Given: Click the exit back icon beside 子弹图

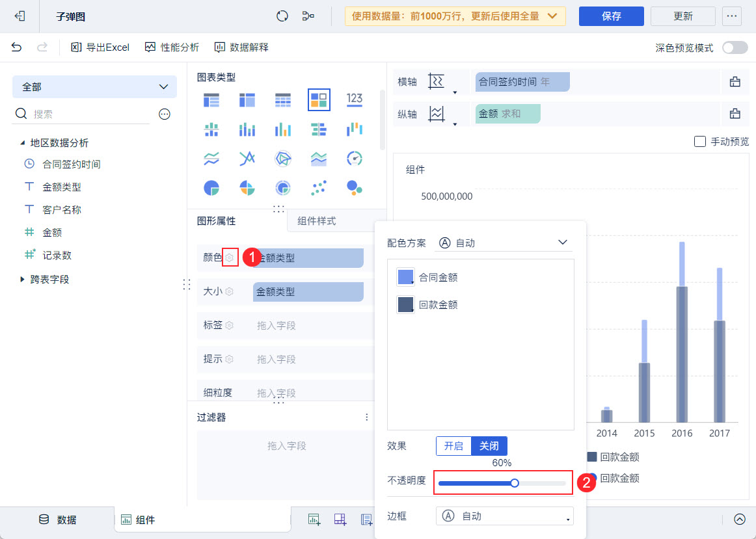Looking at the screenshot, I should click(x=20, y=16).
